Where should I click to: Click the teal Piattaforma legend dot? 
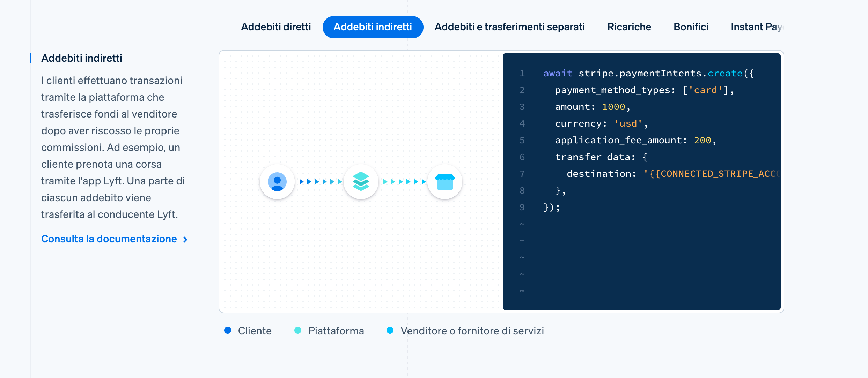pyautogui.click(x=298, y=330)
